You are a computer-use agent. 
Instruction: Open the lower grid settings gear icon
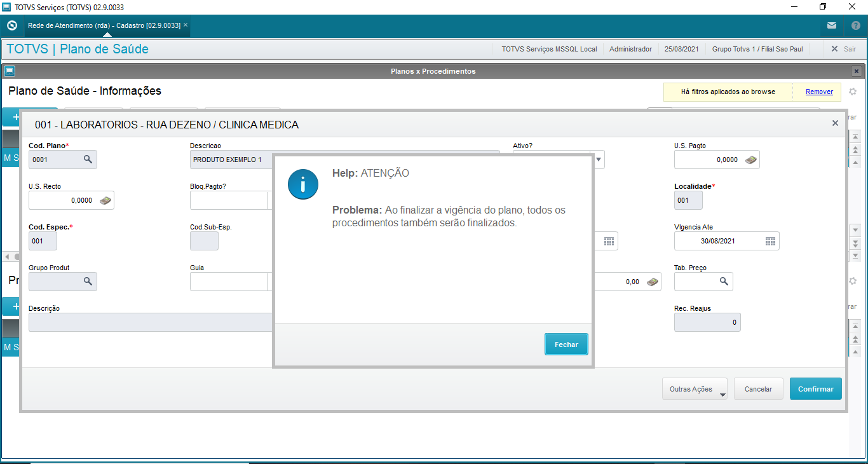point(853,281)
